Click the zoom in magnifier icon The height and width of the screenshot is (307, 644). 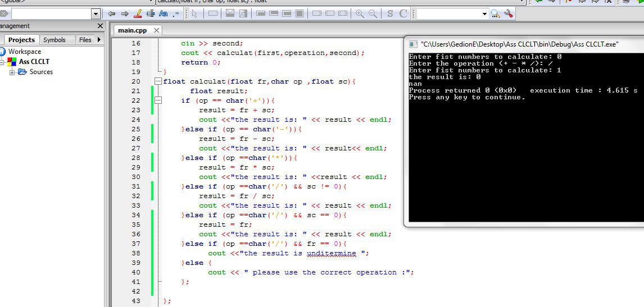(x=360, y=13)
